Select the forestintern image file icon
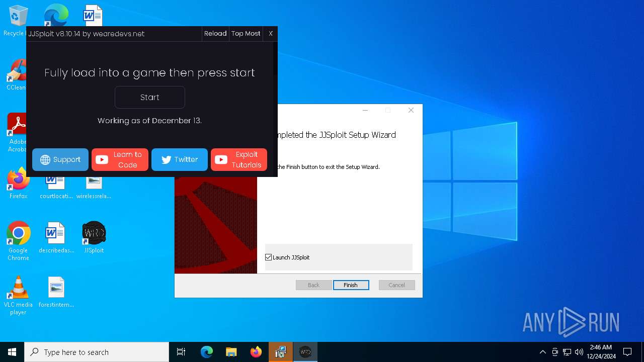 coord(56,292)
